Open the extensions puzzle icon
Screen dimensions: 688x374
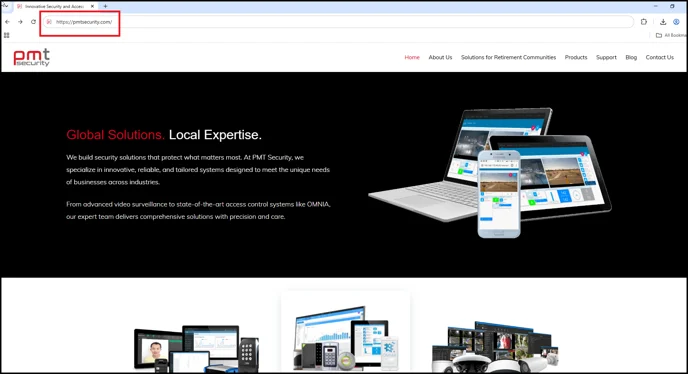coord(644,22)
